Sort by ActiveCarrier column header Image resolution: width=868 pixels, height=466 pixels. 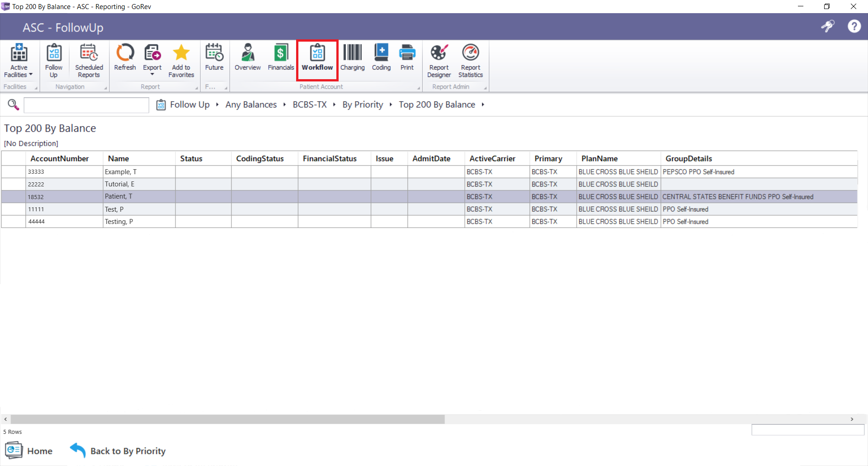(497, 158)
